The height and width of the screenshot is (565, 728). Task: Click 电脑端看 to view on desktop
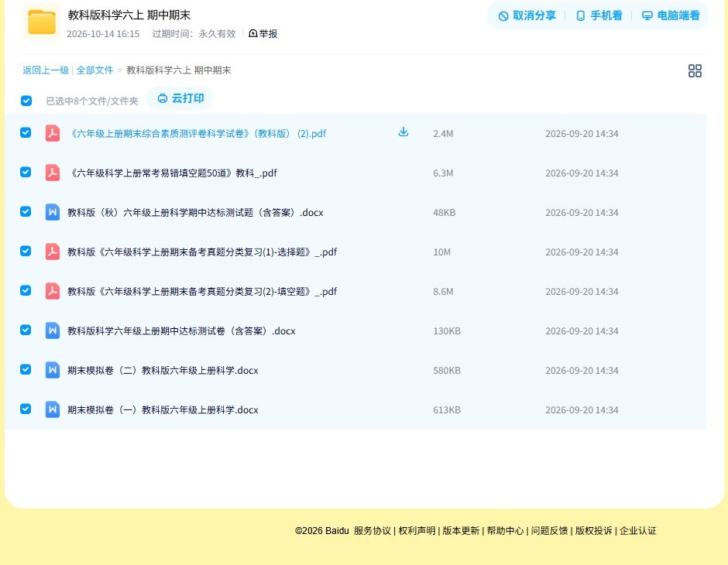tap(671, 15)
